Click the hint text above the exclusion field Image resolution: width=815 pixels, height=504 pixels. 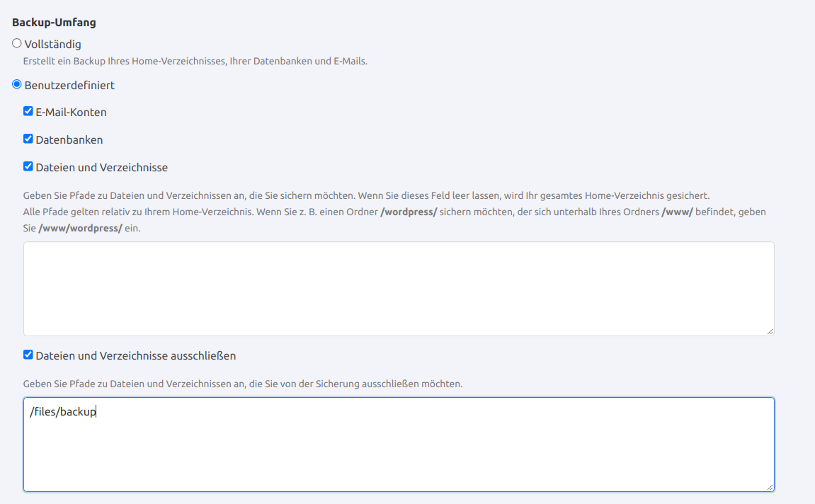point(242,384)
